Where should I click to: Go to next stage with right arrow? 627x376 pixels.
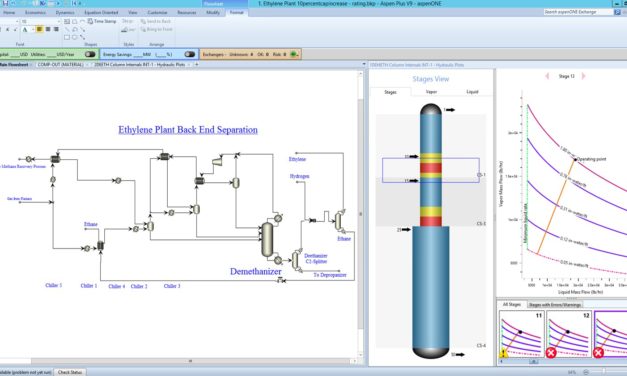click(583, 76)
